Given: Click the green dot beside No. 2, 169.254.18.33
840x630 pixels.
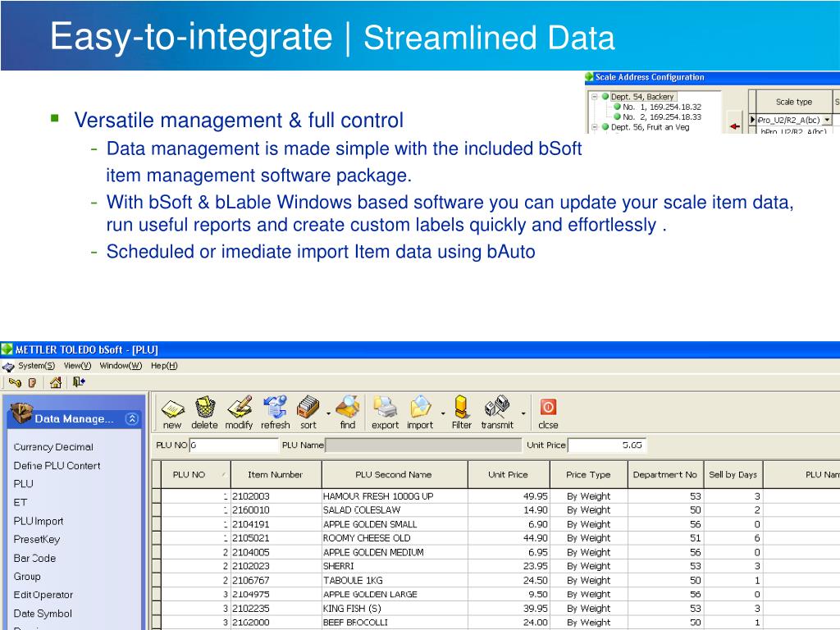Looking at the screenshot, I should [x=617, y=116].
